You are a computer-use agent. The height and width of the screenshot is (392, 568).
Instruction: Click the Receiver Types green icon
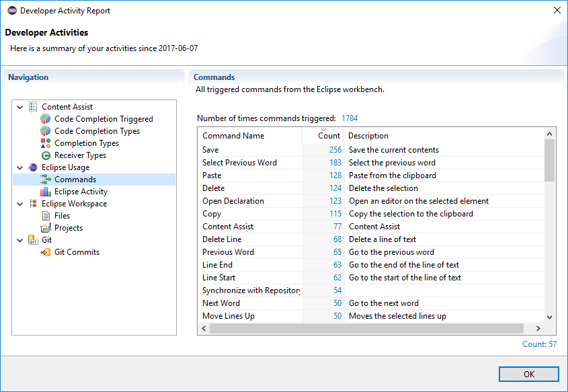click(46, 155)
